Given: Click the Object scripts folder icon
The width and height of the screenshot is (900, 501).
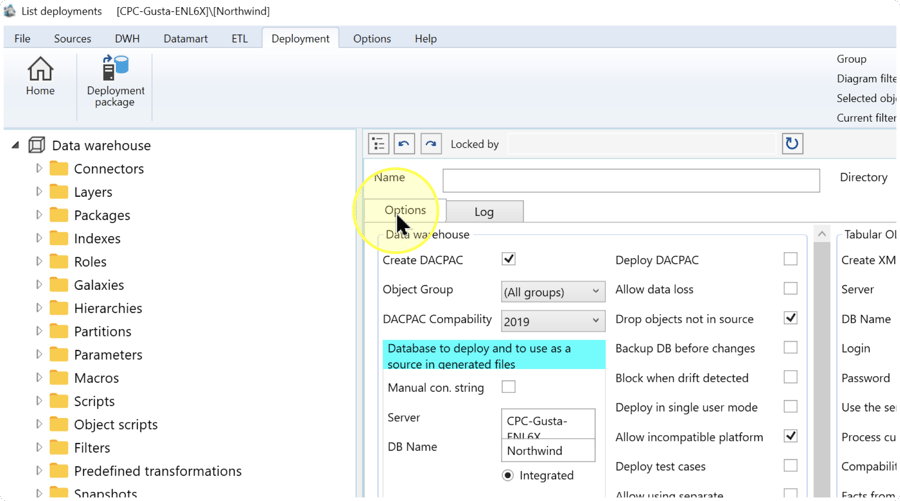Looking at the screenshot, I should 59,424.
